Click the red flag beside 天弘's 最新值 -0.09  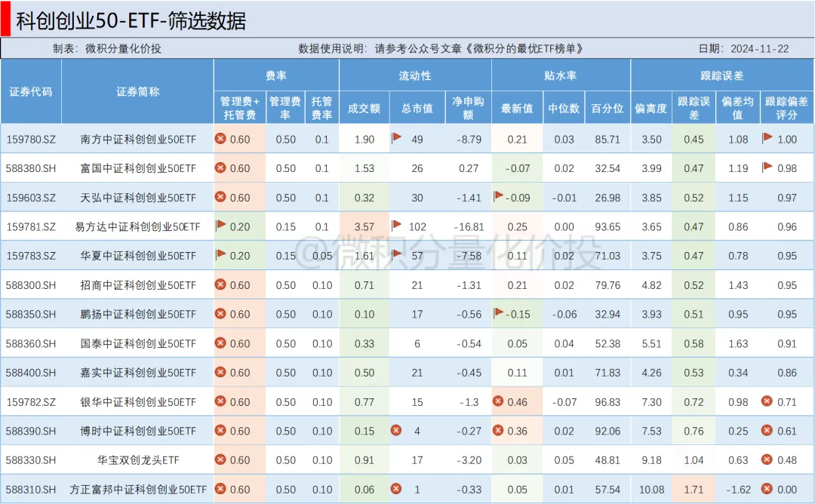(498, 196)
